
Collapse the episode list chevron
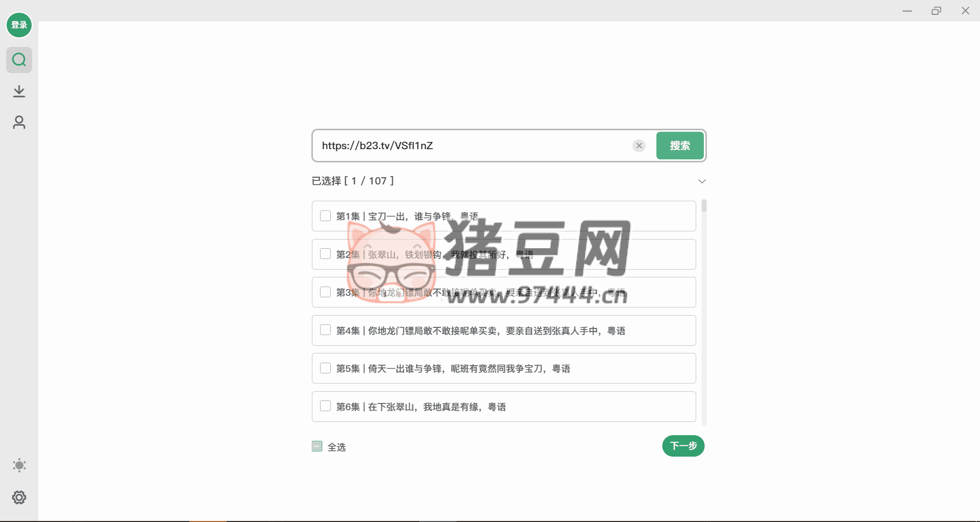(x=702, y=181)
